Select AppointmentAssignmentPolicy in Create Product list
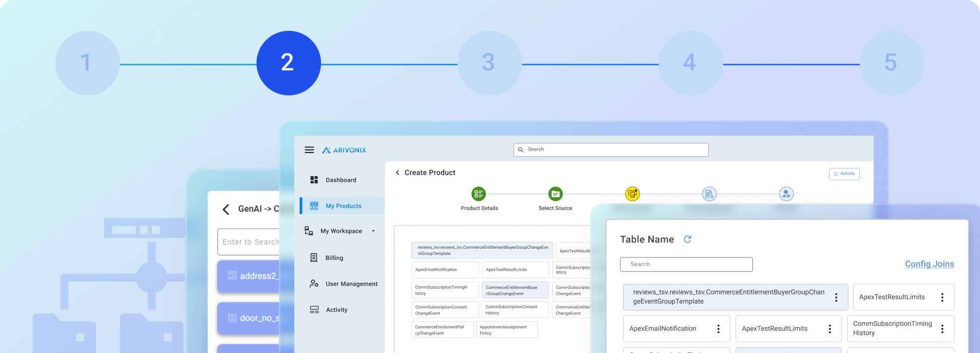This screenshot has height=353, width=980. (x=507, y=330)
